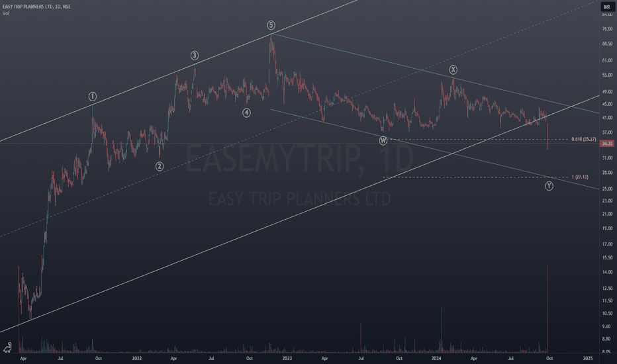Select the circled wave 2 label
Viewport: 617px width, 364px height.
coord(160,167)
